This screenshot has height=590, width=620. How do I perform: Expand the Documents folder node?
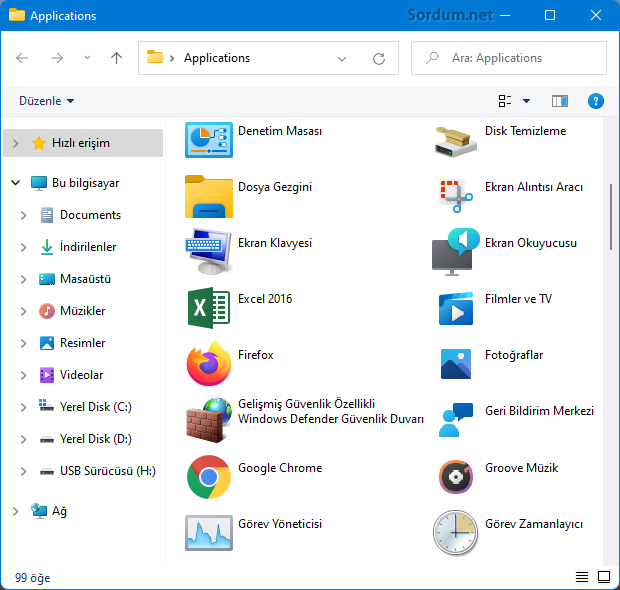pyautogui.click(x=23, y=215)
